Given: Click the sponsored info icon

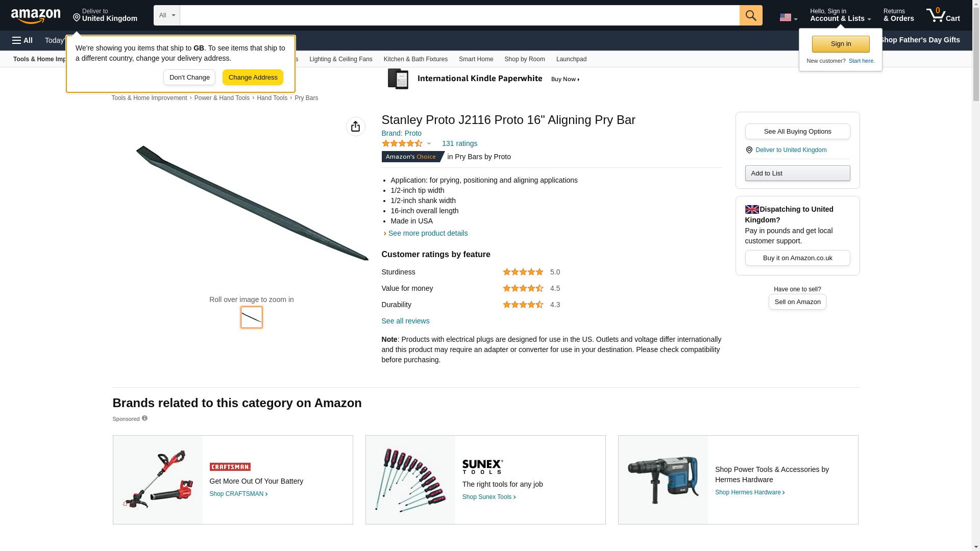Looking at the screenshot, I should [145, 418].
